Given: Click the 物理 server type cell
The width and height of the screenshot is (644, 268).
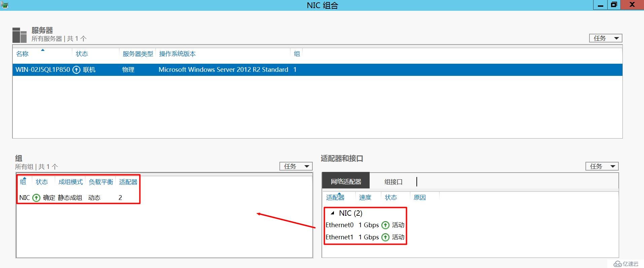Looking at the screenshot, I should click(128, 70).
